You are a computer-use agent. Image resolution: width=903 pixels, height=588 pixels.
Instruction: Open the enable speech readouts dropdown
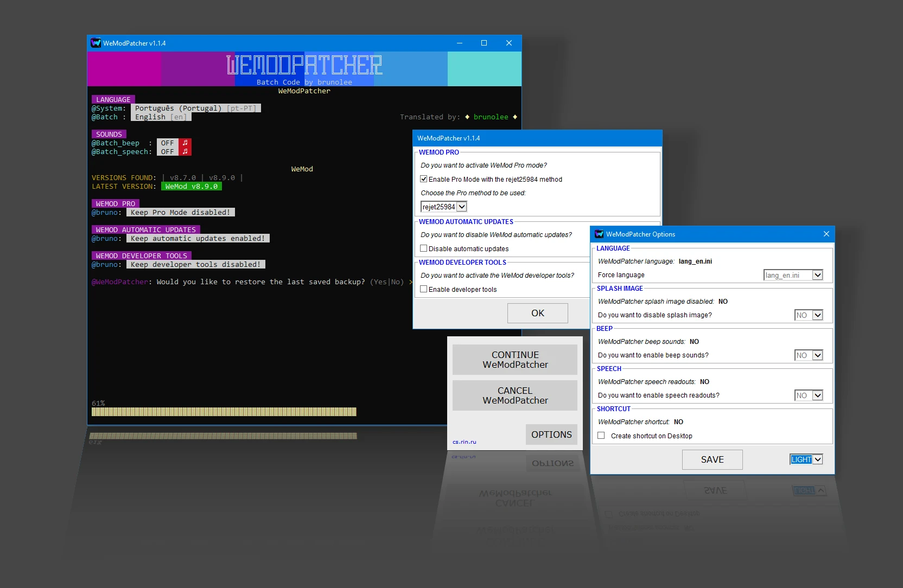point(817,395)
